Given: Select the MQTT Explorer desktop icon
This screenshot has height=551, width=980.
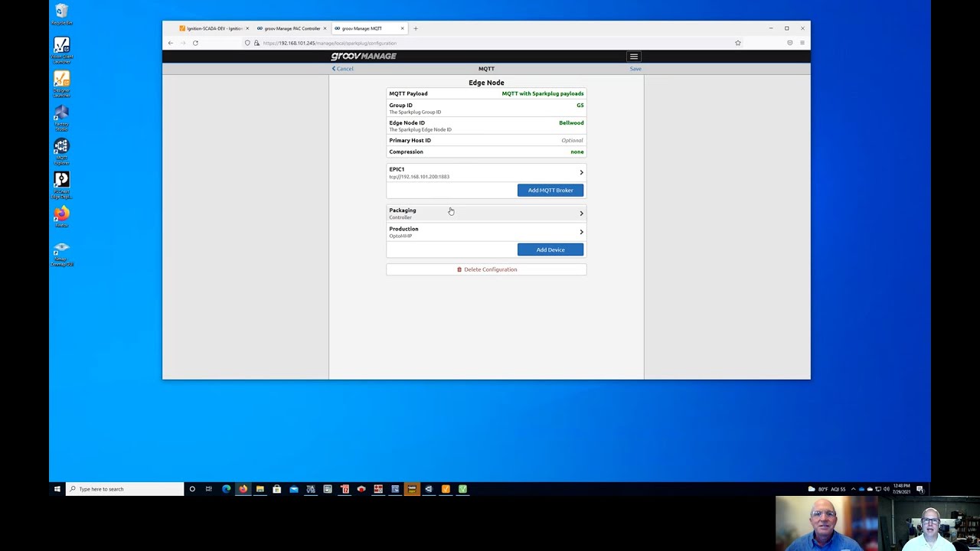Looking at the screenshot, I should click(x=62, y=152).
